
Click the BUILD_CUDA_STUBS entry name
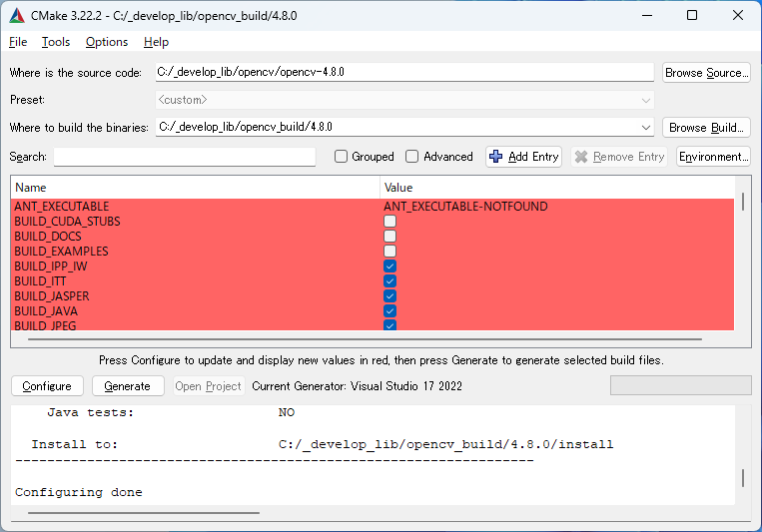67,221
